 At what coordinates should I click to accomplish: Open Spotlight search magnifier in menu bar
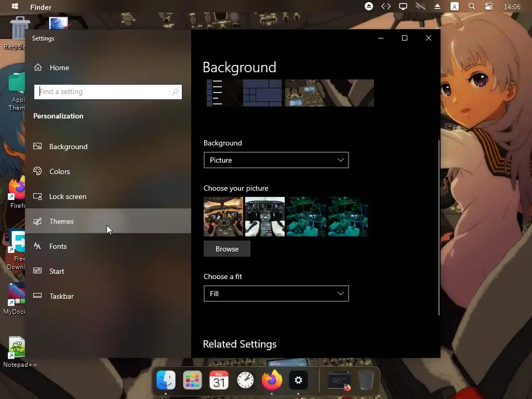coord(472,6)
